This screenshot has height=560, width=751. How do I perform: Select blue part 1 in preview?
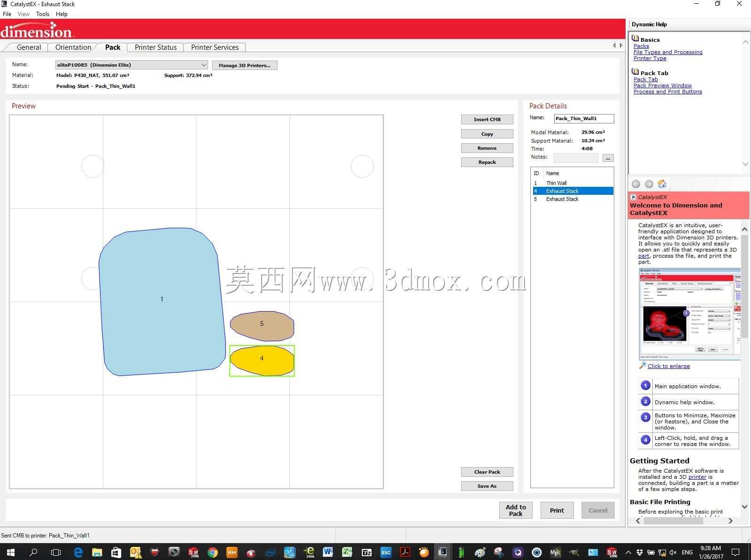(162, 301)
